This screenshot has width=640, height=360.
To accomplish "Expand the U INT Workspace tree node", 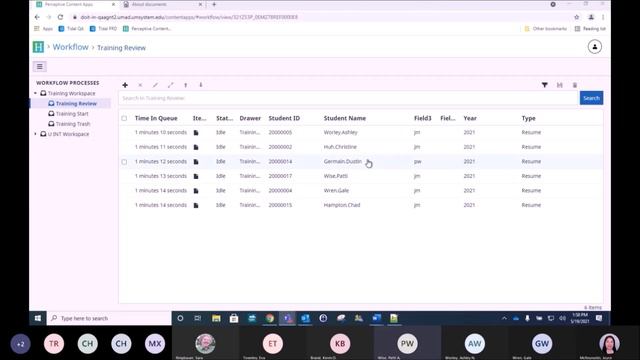I will [36, 134].
